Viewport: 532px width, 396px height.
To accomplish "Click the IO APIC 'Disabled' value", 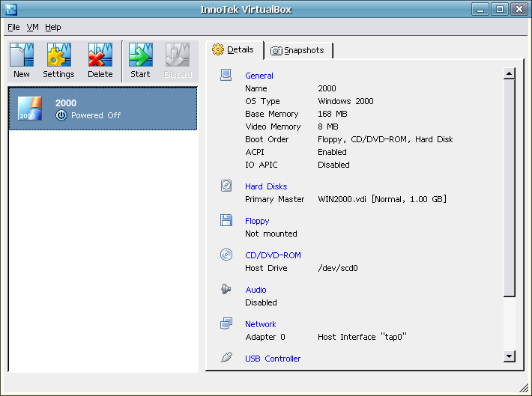I will click(333, 165).
